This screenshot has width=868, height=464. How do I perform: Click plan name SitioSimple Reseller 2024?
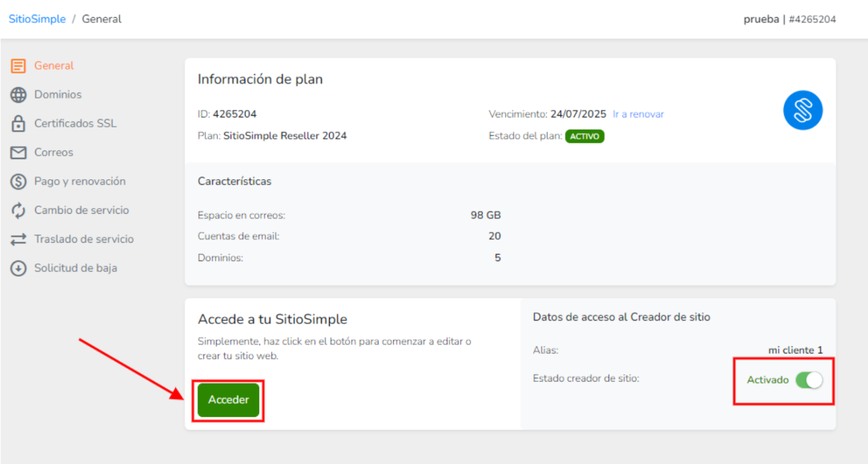(285, 136)
